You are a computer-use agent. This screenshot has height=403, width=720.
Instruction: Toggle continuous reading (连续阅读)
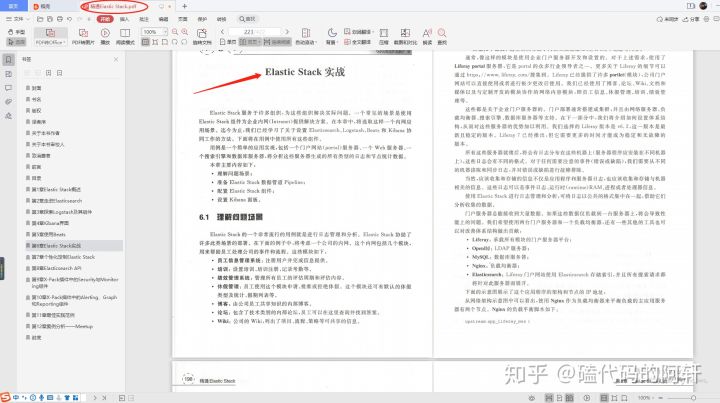[x=278, y=42]
